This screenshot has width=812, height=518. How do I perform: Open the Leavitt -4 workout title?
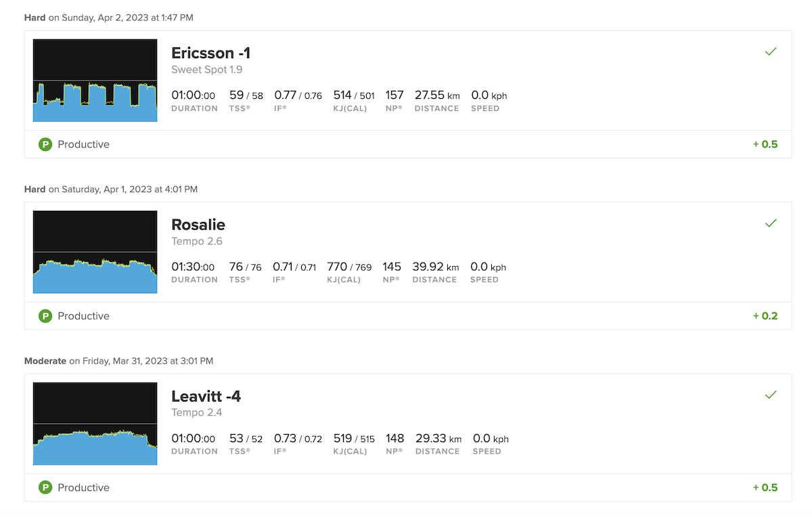206,396
